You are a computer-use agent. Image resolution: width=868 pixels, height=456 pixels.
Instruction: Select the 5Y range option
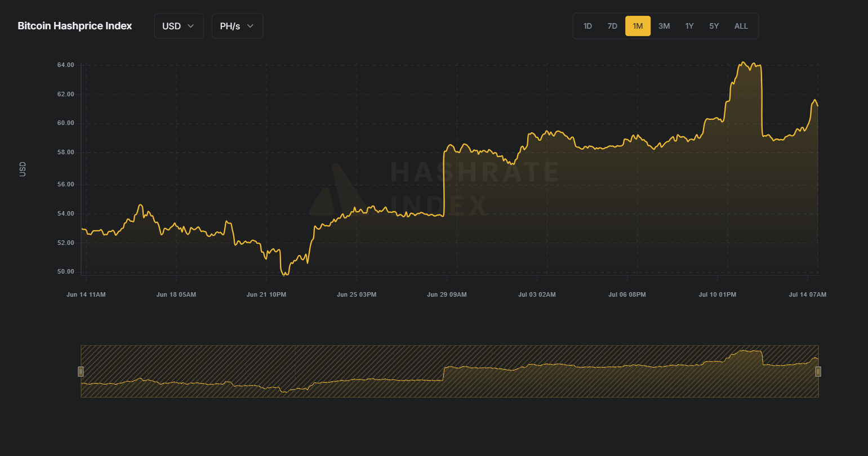click(714, 26)
